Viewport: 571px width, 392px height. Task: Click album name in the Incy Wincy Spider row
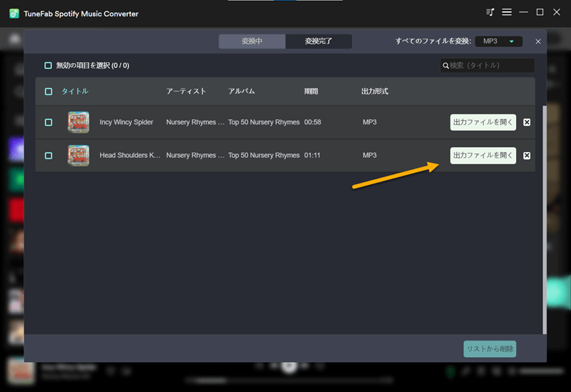point(263,122)
